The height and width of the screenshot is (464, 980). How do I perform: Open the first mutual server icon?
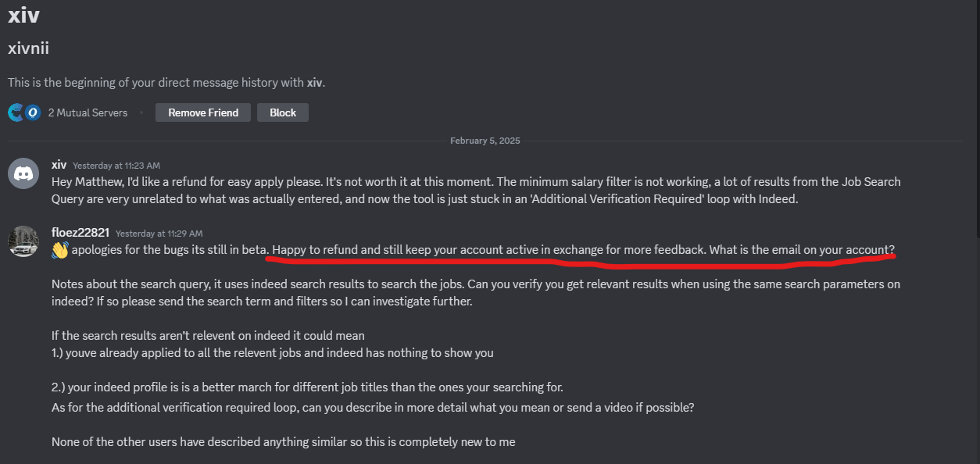tap(16, 112)
